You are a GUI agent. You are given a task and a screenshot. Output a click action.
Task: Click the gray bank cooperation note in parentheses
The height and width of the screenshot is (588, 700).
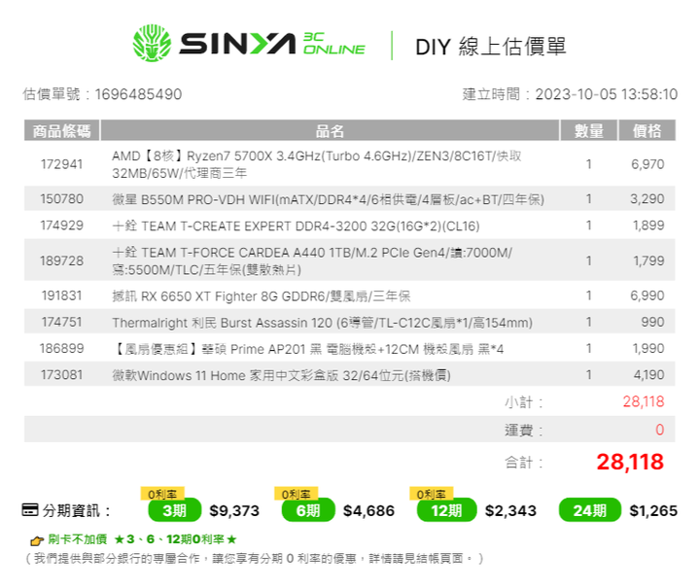click(x=255, y=559)
